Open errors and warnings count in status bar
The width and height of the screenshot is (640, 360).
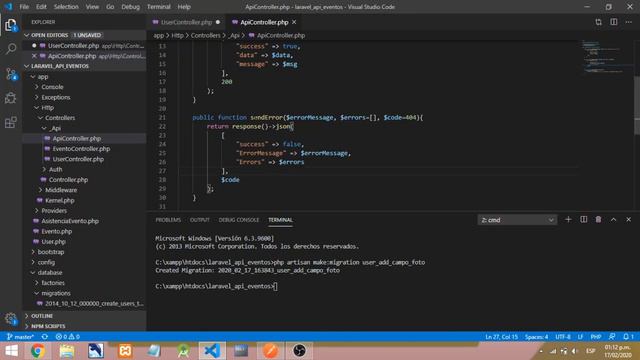[x=67, y=337]
